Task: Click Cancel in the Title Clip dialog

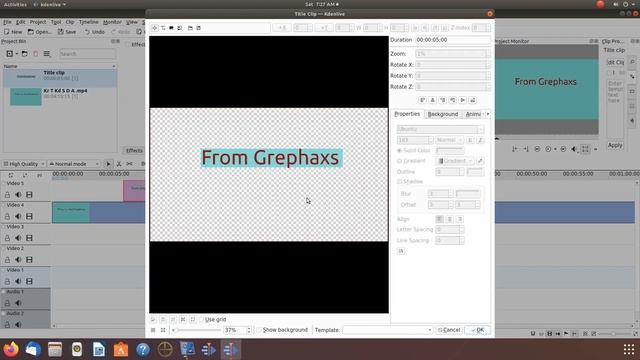Action: pyautogui.click(x=449, y=330)
